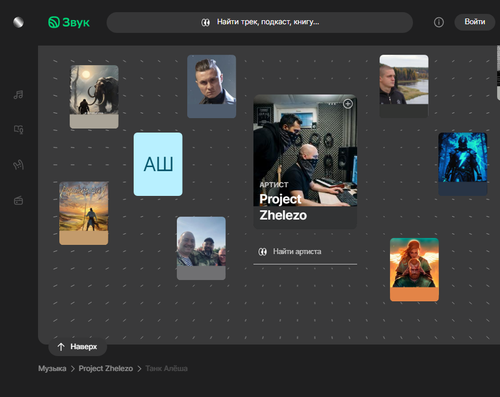The image size is (500, 397).
Task: Focus the Найти трек, подкаст, книгу search field
Action: (x=260, y=22)
